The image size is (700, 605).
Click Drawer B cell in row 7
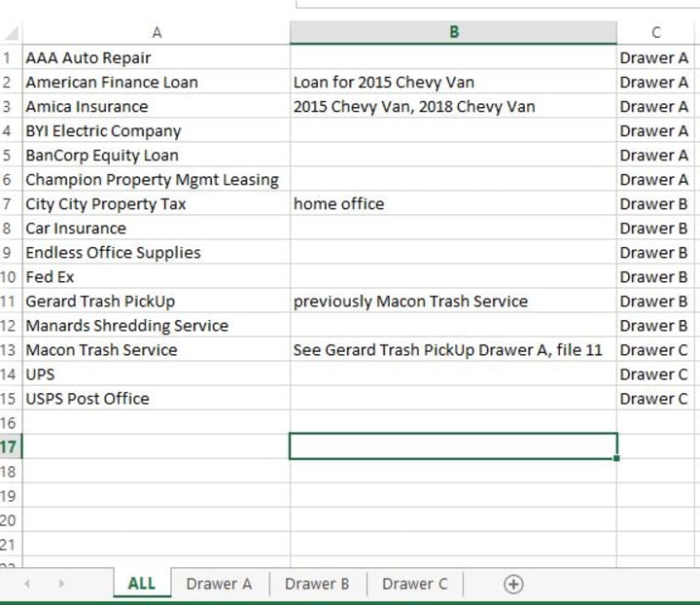(x=655, y=203)
